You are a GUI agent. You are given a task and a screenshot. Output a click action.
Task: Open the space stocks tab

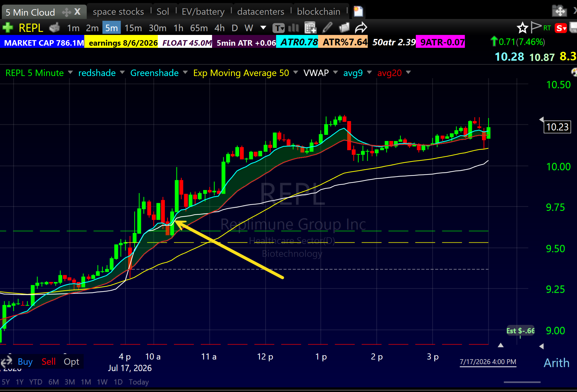pyautogui.click(x=118, y=12)
